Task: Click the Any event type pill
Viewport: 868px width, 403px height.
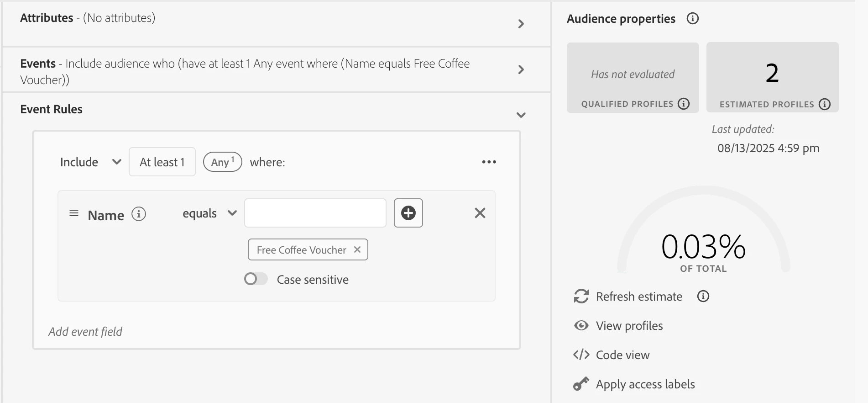Action: click(222, 162)
